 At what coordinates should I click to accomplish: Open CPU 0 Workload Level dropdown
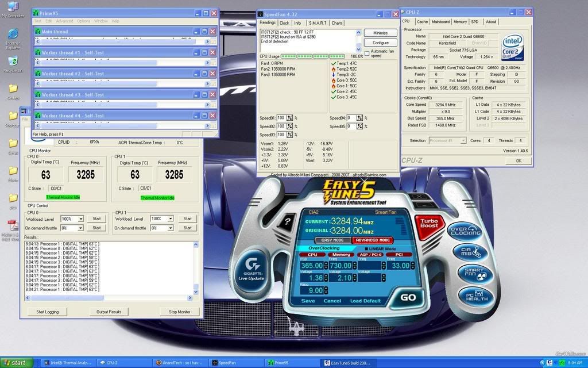tap(80, 218)
